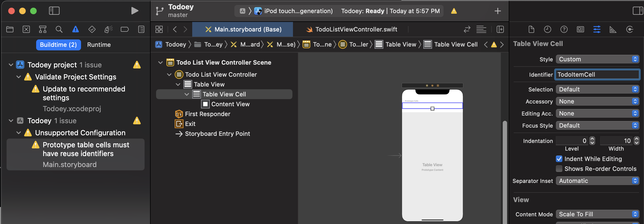Click the Identifier field containing TodoItemCell
Viewport: 644px width, 224px height.
tap(597, 74)
